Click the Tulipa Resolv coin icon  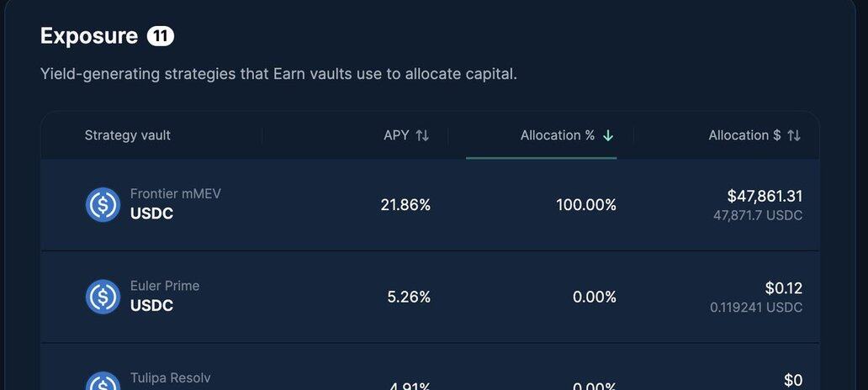click(103, 383)
